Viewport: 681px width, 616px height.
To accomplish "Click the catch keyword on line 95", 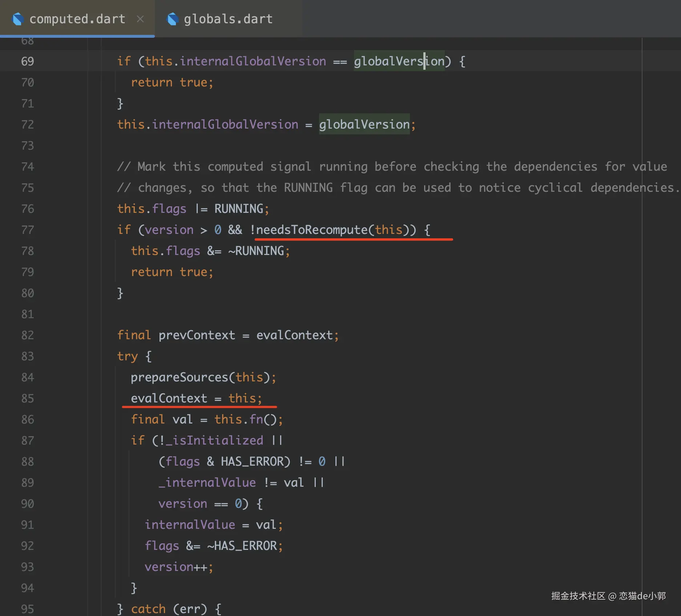I will 148,609.
